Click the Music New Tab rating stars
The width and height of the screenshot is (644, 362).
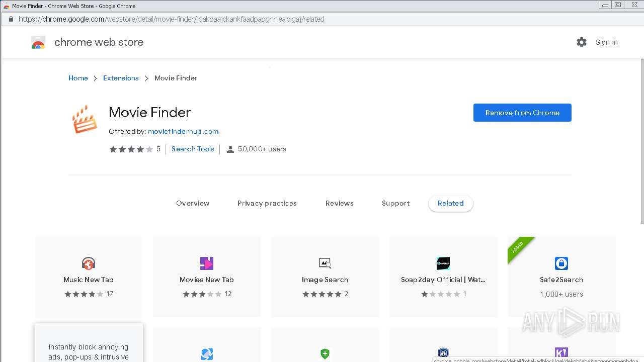point(84,294)
